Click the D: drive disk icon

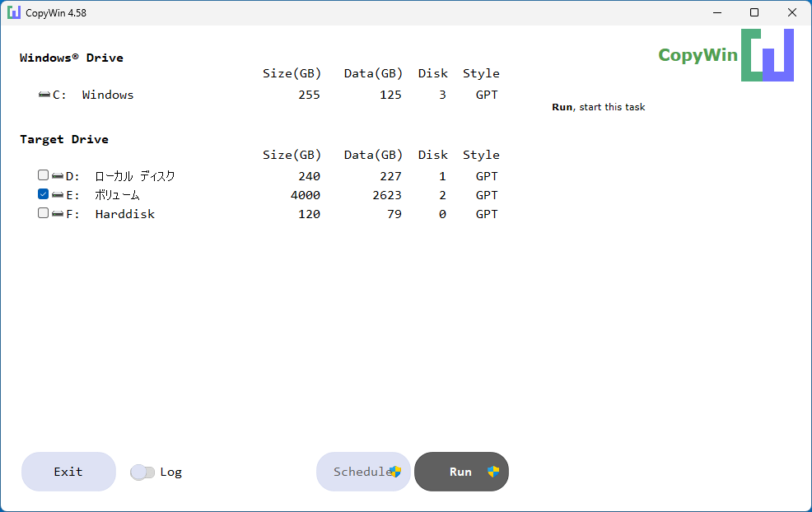point(58,176)
